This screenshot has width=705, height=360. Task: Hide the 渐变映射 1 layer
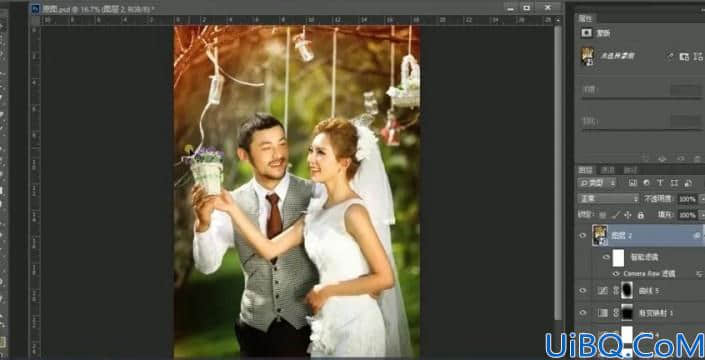point(583,313)
